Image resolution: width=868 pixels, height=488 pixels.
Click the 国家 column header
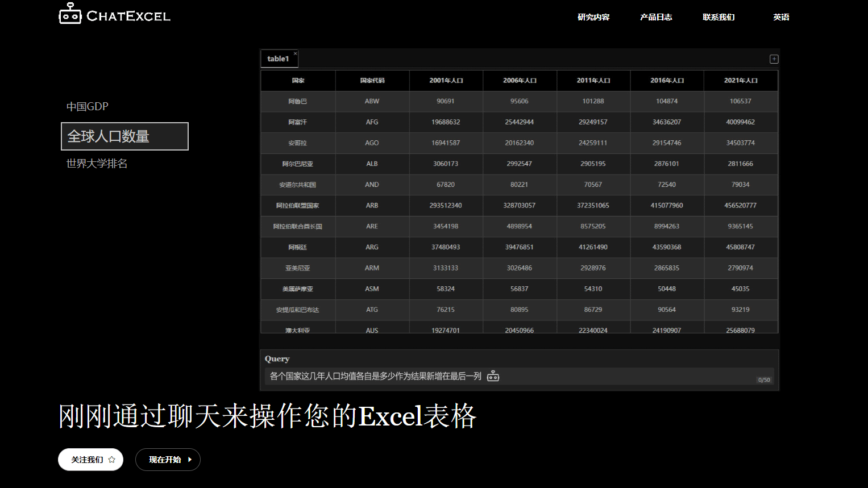click(298, 80)
